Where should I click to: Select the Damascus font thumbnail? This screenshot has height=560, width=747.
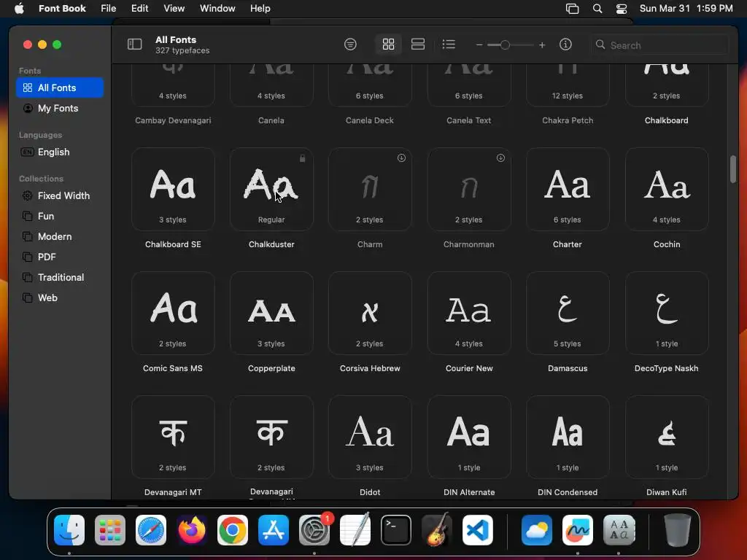tap(568, 313)
